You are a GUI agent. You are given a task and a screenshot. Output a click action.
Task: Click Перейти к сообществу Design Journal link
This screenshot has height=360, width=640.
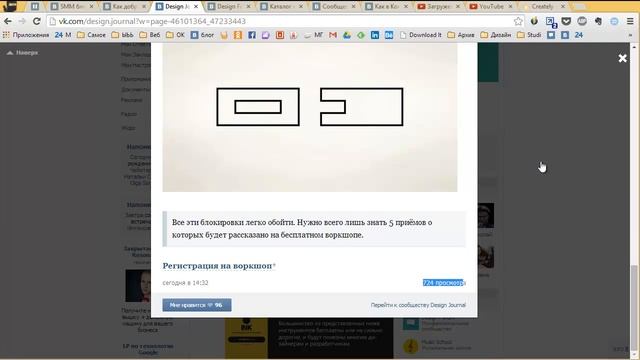pos(418,305)
